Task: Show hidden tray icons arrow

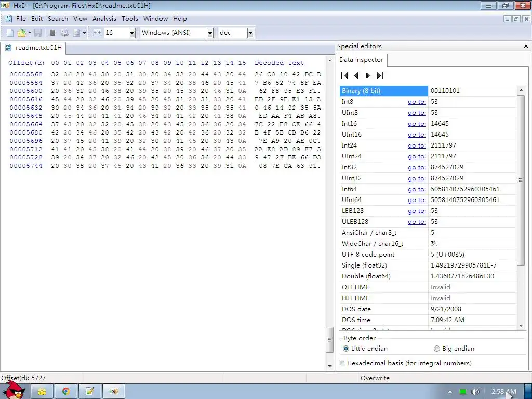Action: point(450,392)
